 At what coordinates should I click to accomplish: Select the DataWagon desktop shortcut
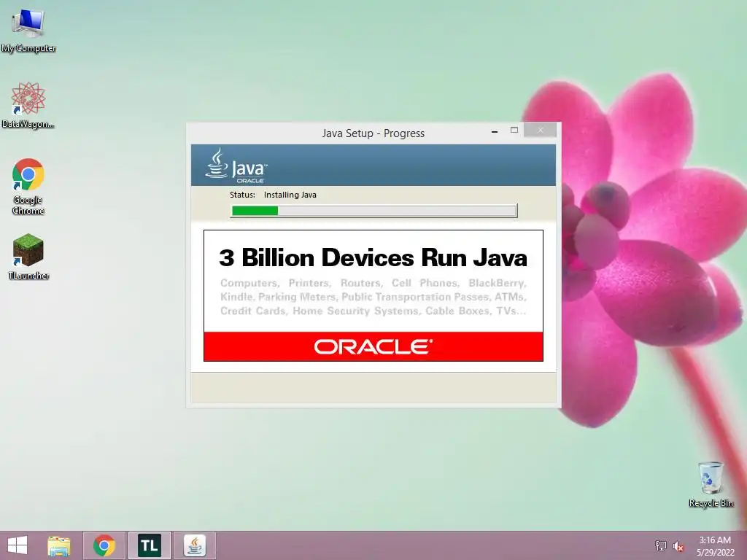(x=28, y=105)
